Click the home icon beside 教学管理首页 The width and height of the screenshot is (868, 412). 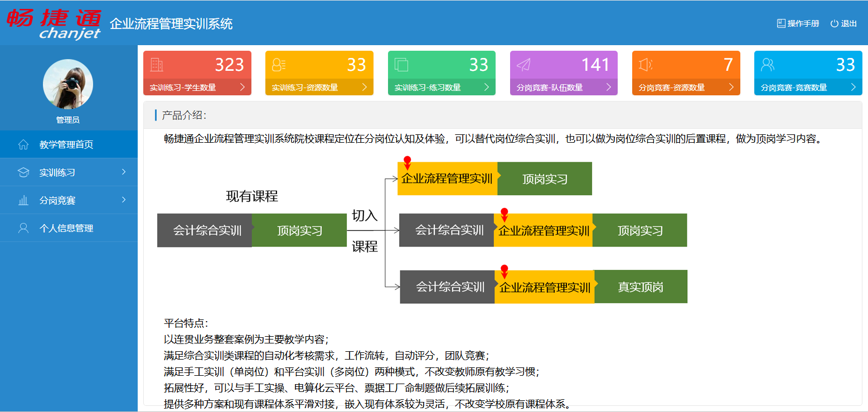tap(23, 144)
